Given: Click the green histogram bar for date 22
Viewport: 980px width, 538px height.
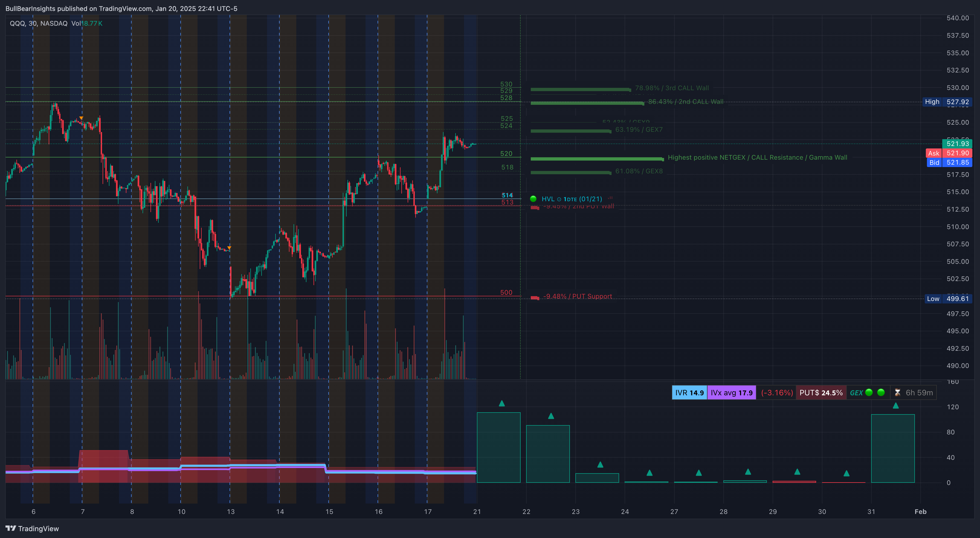Looking at the screenshot, I should coord(548,454).
